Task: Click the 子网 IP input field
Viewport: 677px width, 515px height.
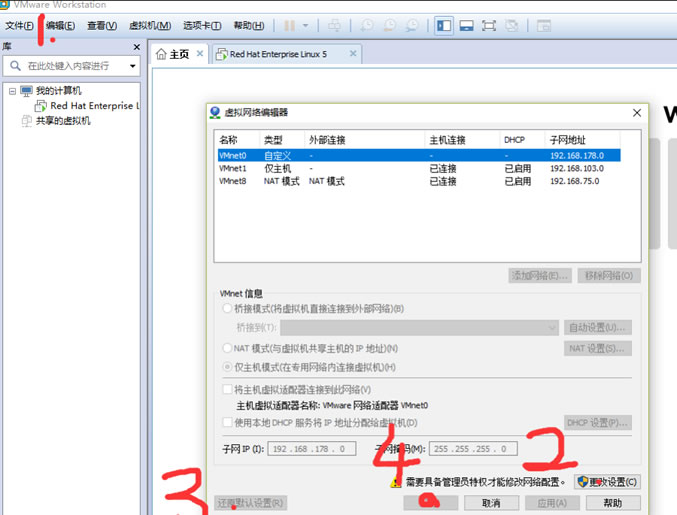Action: [x=312, y=449]
